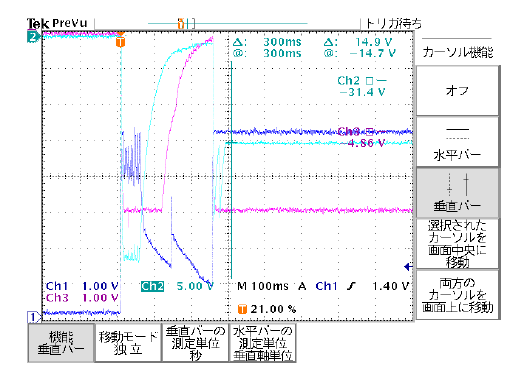Click the channel 1 ground reference marker
This screenshot has height=372, width=514.
33,317
